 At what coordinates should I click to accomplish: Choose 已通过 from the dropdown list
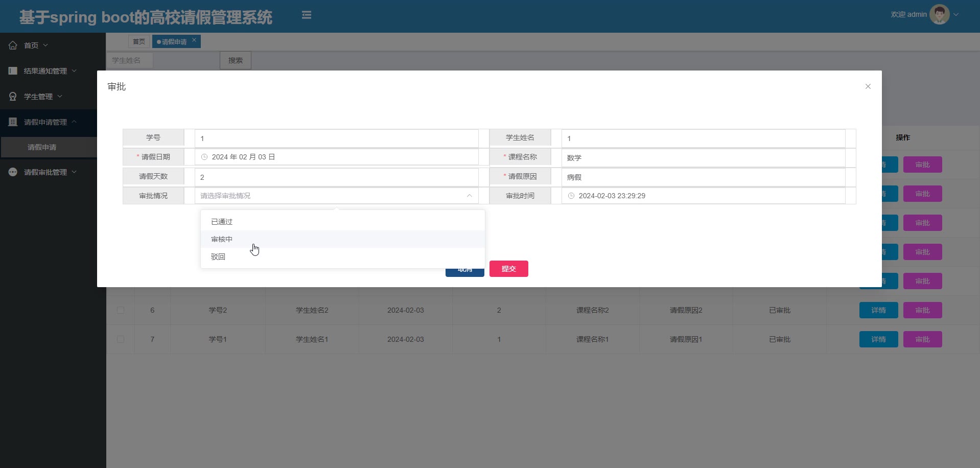point(342,222)
